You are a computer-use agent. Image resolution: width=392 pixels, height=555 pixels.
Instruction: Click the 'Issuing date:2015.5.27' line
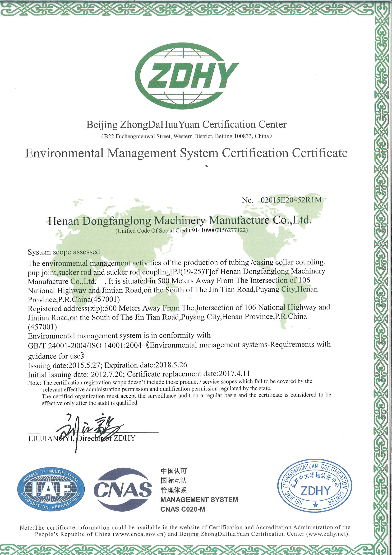pos(107,365)
